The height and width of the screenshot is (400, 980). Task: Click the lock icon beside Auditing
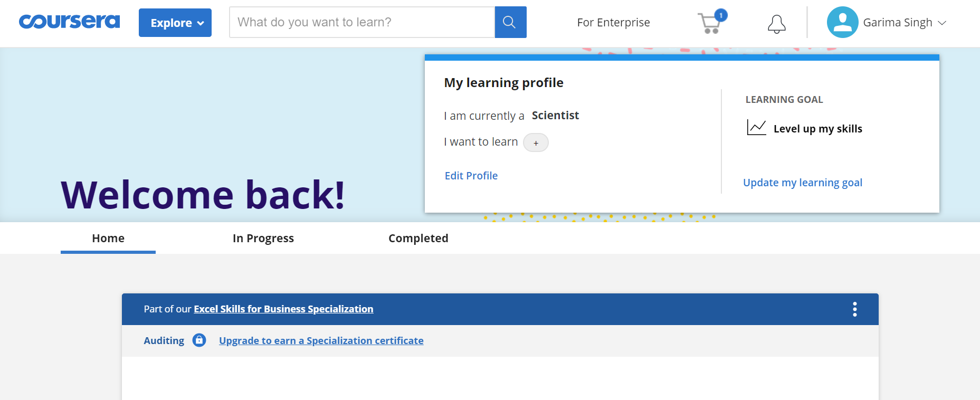point(199,340)
